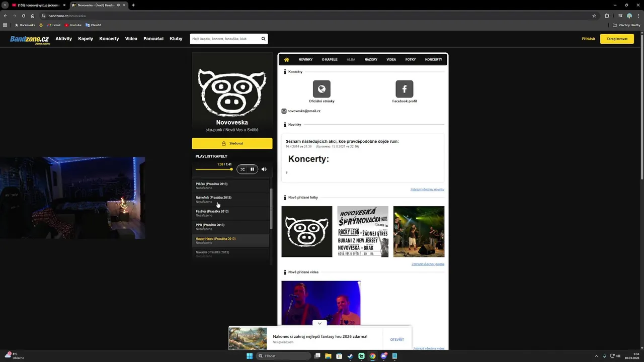Toggle shuffle in the playlist player
Screen dimensions: 644x362
pos(242,169)
